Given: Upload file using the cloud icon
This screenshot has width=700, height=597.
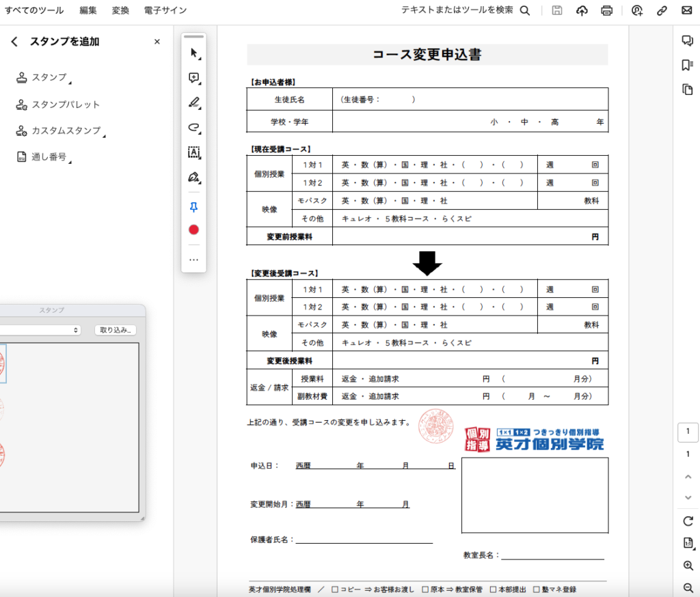Looking at the screenshot, I should coord(582,10).
